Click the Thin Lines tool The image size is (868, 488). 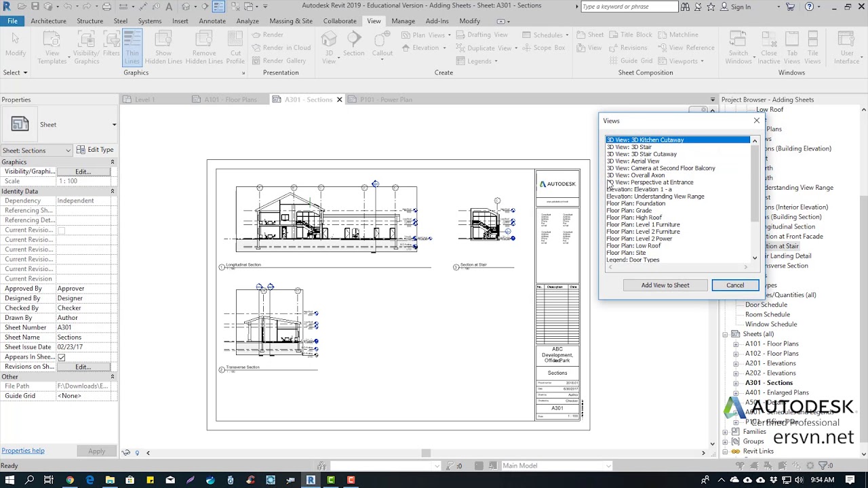(x=132, y=47)
